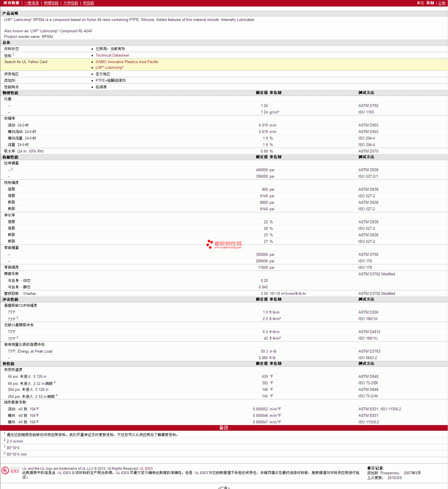Screen dimensions: 448x489
Task: Click the 悬壁梁缺口冲击强度 row label
Action: [21, 306]
